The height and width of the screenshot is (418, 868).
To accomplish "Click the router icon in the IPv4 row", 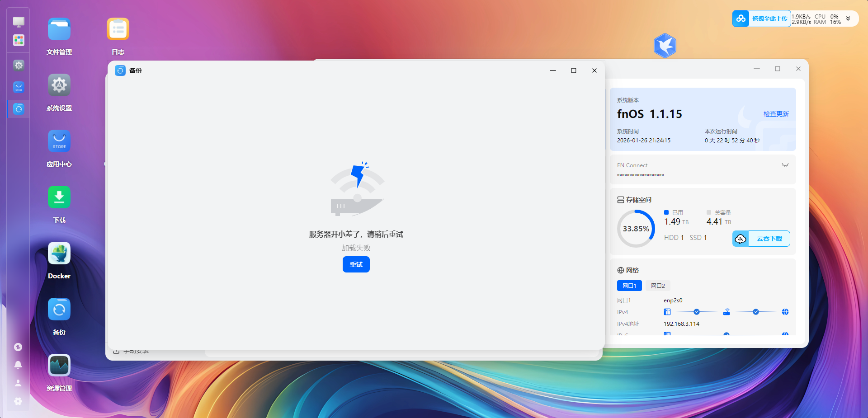I will [x=726, y=312].
